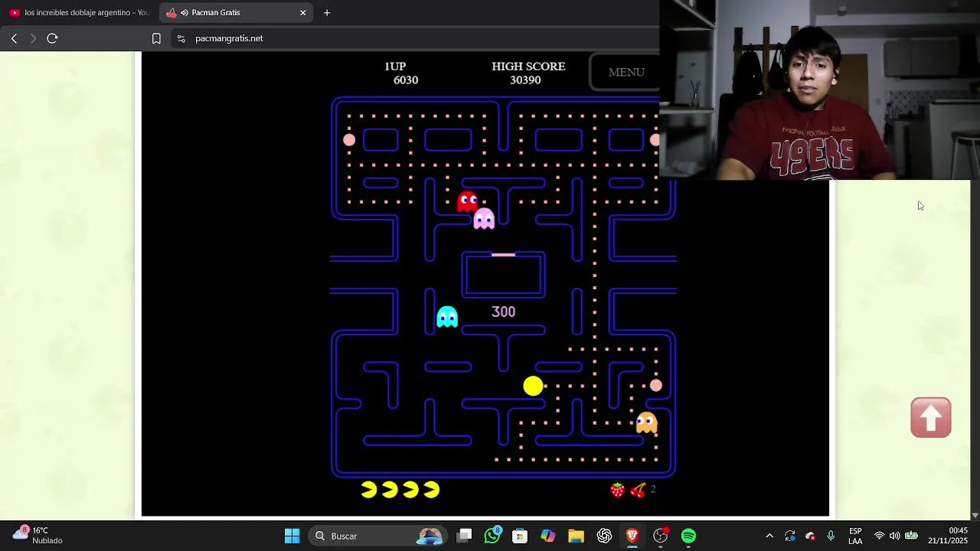Click the HIGH SCORE 30390 text
The width and height of the screenshot is (980, 551).
click(x=528, y=73)
